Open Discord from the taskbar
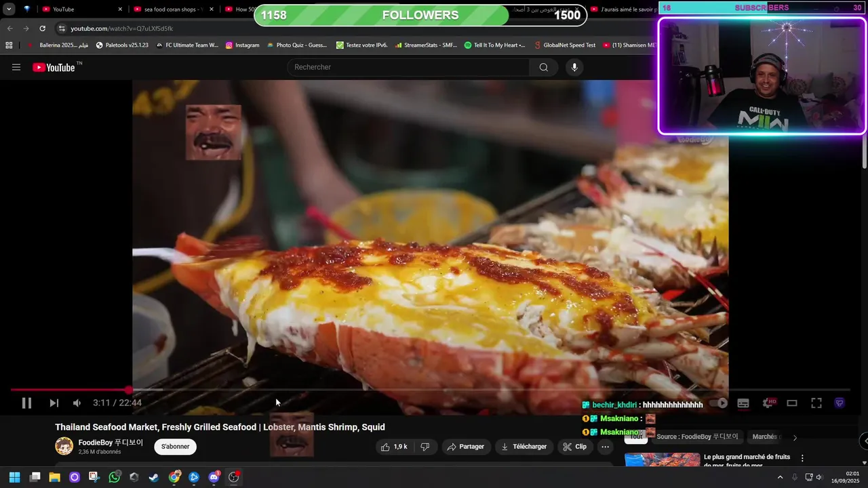The image size is (868, 488). pos(214,477)
